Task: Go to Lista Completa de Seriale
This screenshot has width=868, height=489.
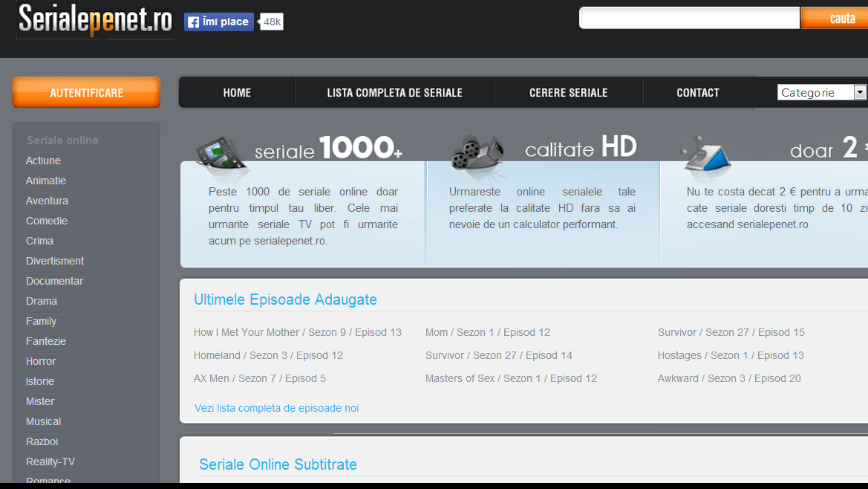Action: click(394, 93)
